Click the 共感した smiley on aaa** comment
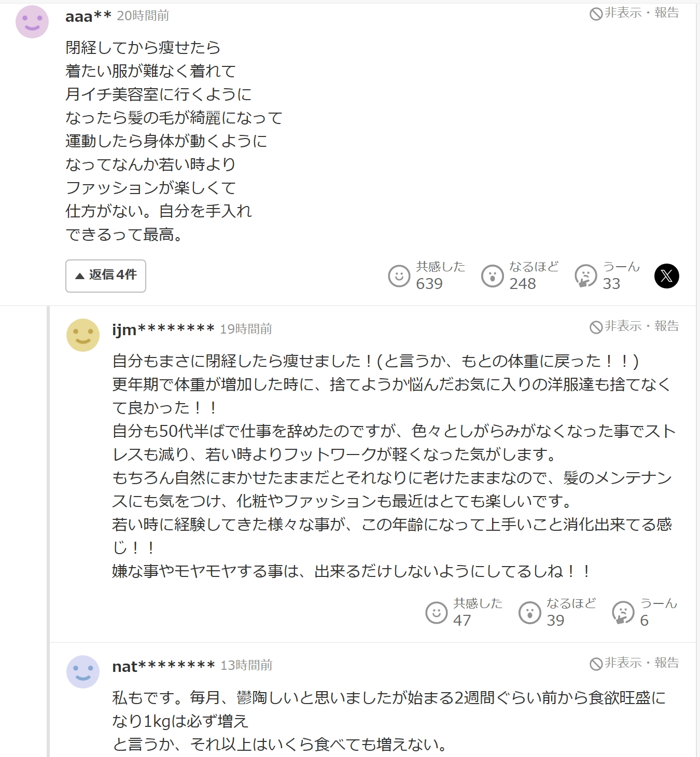The height and width of the screenshot is (757, 700). tap(399, 276)
